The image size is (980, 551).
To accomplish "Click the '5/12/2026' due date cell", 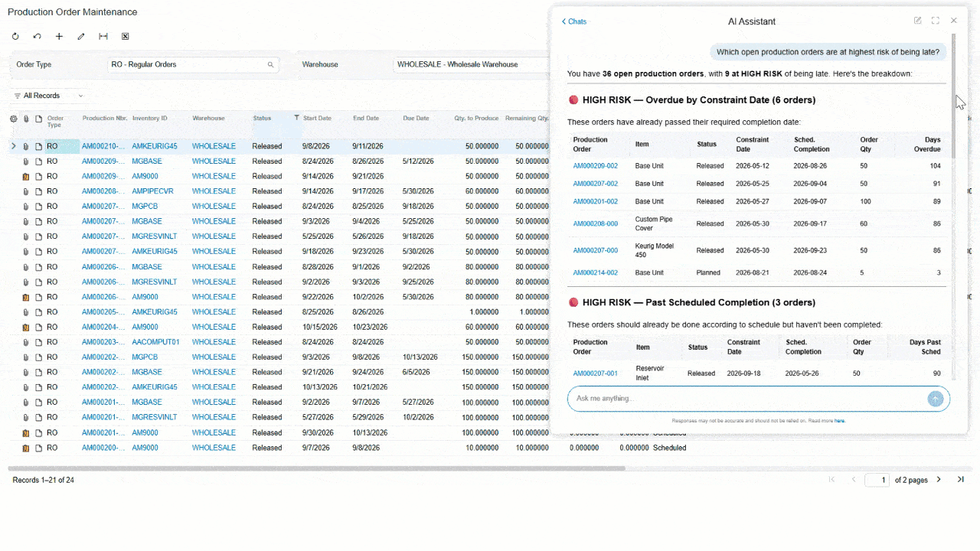I will [418, 161].
